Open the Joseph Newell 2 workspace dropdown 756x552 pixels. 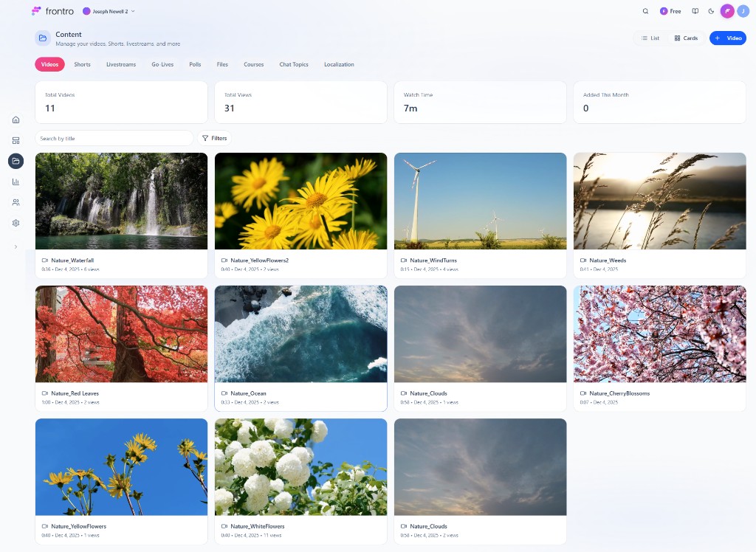[x=109, y=11]
